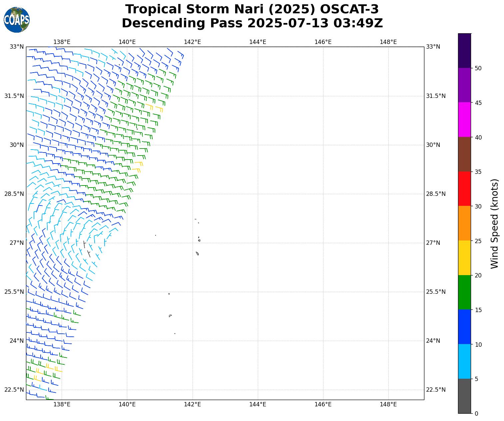Pick the yellow 20-25 knot colorbar segment
Screen dimensions: 504x421
pos(464,258)
